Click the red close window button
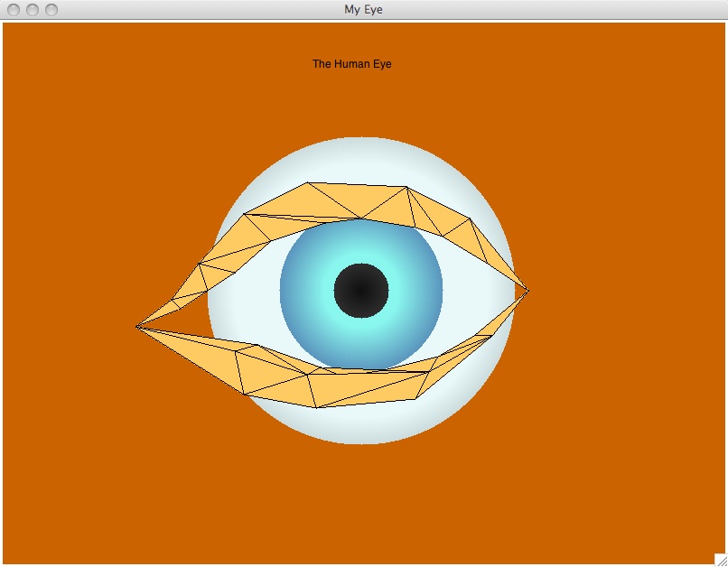This screenshot has width=728, height=567. click(x=14, y=10)
